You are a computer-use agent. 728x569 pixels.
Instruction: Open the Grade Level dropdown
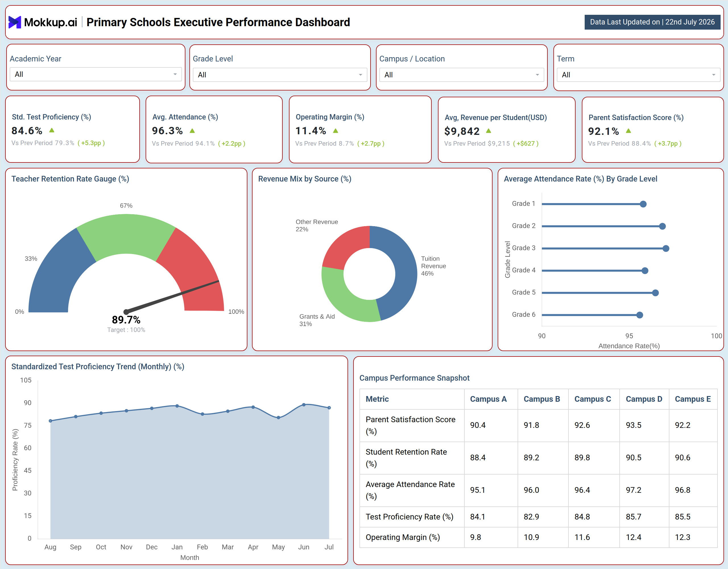point(280,75)
